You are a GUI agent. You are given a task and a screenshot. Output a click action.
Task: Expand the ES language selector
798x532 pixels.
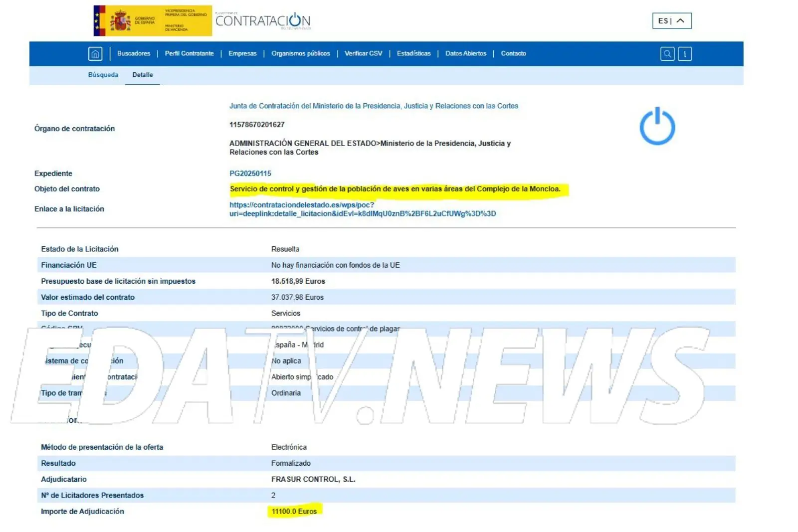[x=671, y=21]
